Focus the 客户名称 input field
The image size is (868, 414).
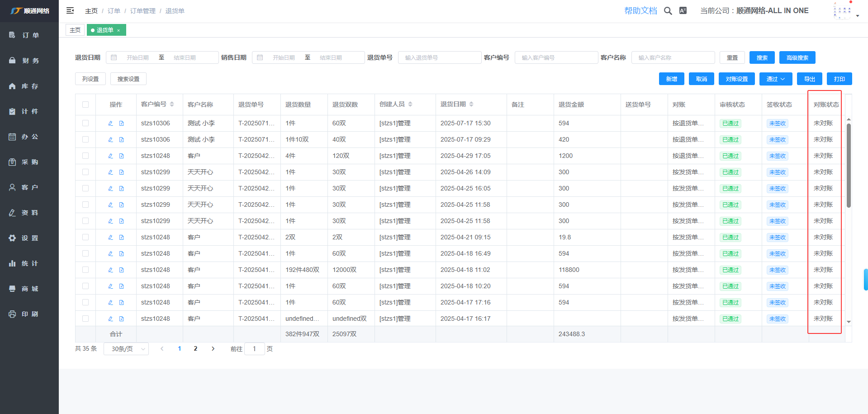click(673, 57)
